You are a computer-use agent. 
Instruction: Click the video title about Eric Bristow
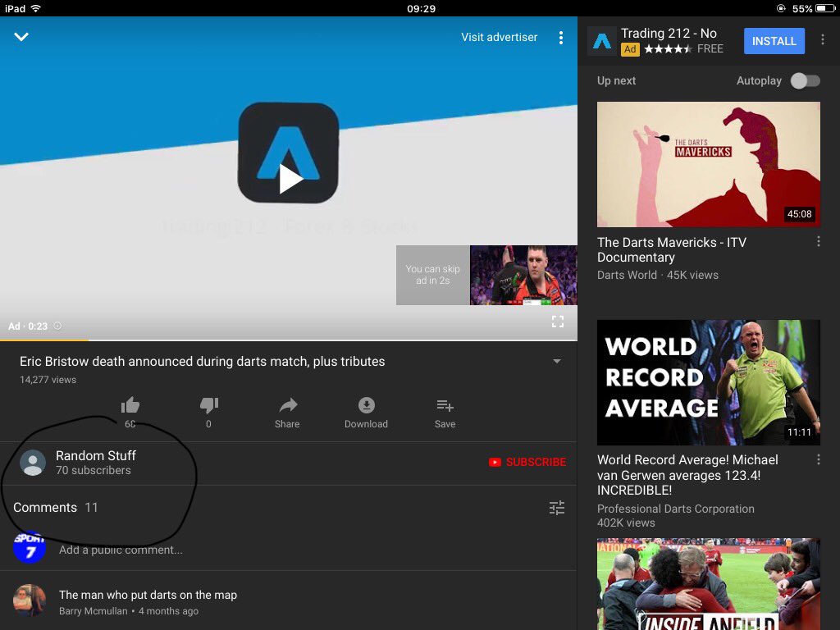click(x=203, y=362)
